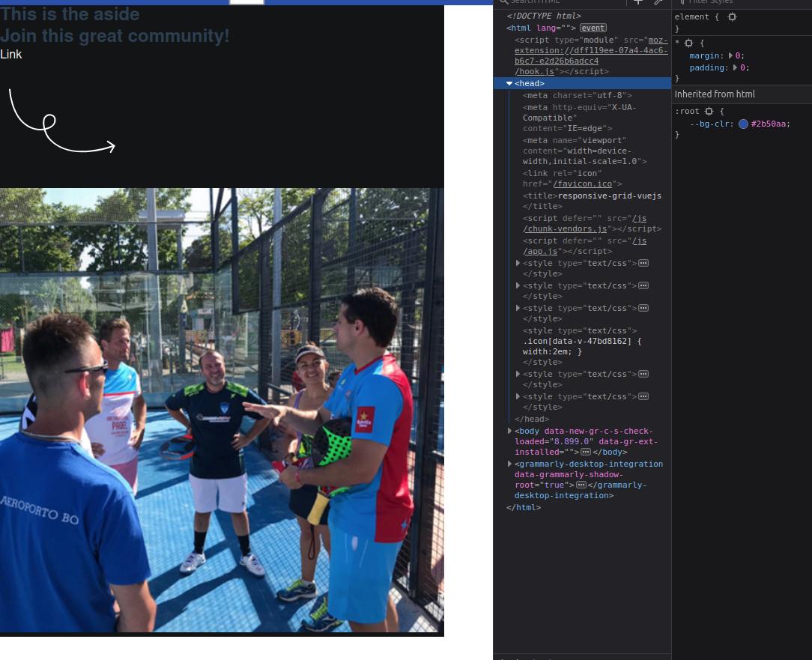The width and height of the screenshot is (812, 660).
Task: Click the 'This is the aside' heading
Action: (x=70, y=14)
